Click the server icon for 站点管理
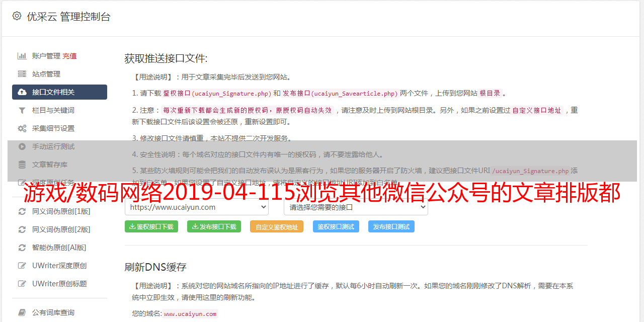The height and width of the screenshot is (322, 644). [x=22, y=74]
